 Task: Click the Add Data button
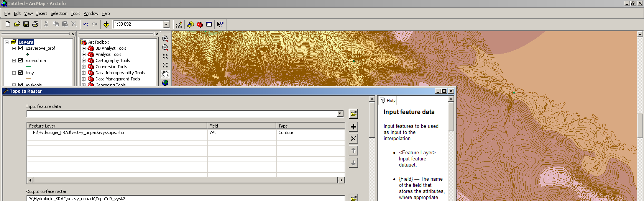pyautogui.click(x=106, y=24)
